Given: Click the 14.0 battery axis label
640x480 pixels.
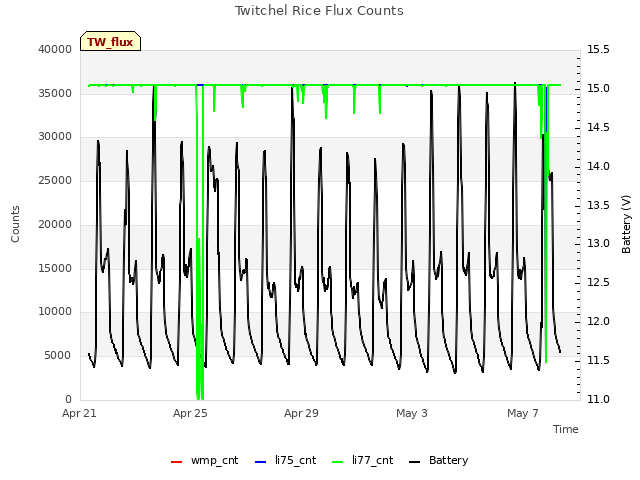Looking at the screenshot, I should tap(598, 166).
